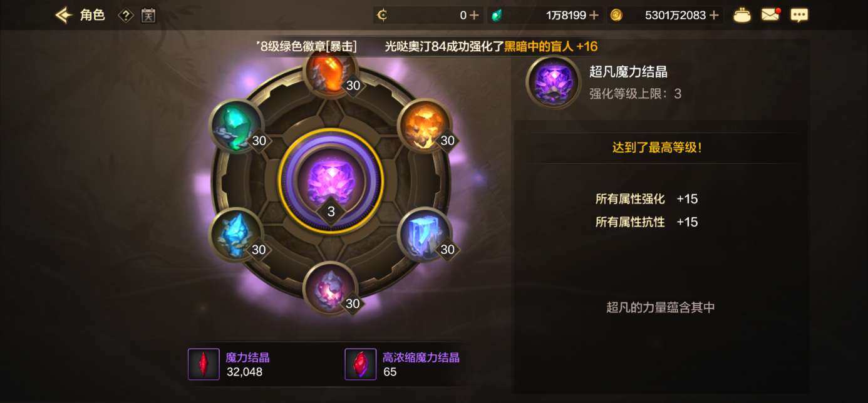The width and height of the screenshot is (868, 403).
Task: Open the coin pouch shop icon
Action: [x=742, y=15]
